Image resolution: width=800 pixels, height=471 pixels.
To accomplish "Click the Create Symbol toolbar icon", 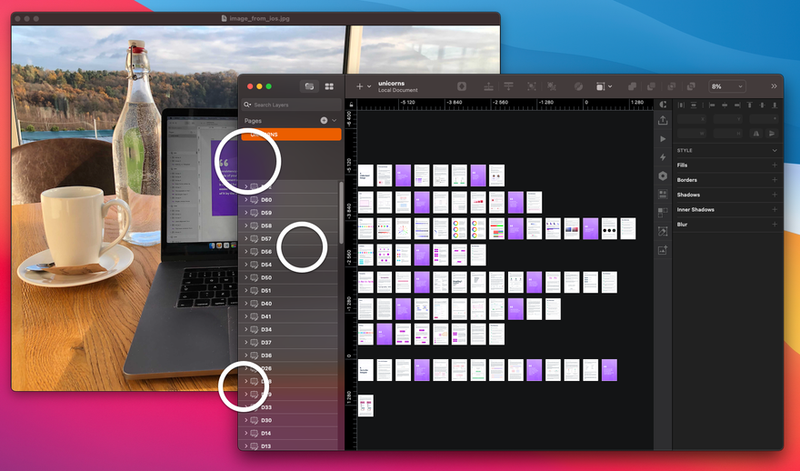I will [x=461, y=86].
